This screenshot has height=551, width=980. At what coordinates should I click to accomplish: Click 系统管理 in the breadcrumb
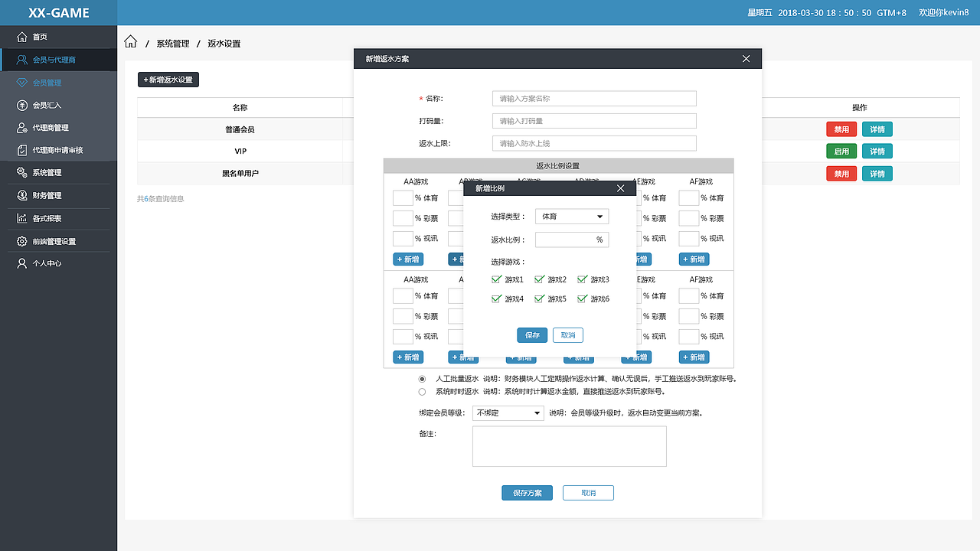173,44
